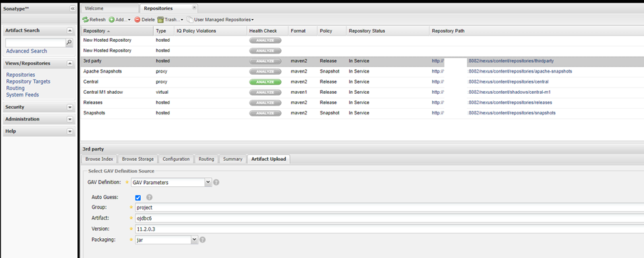Open the Trash dropdown menu
This screenshot has height=258, width=644.
pyautogui.click(x=170, y=20)
